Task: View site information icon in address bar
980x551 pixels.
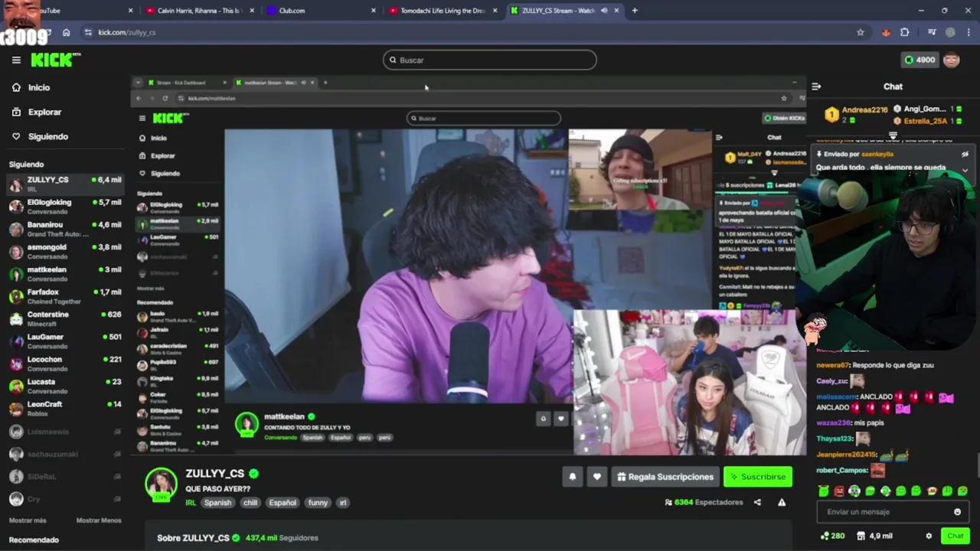Action: coord(88,32)
